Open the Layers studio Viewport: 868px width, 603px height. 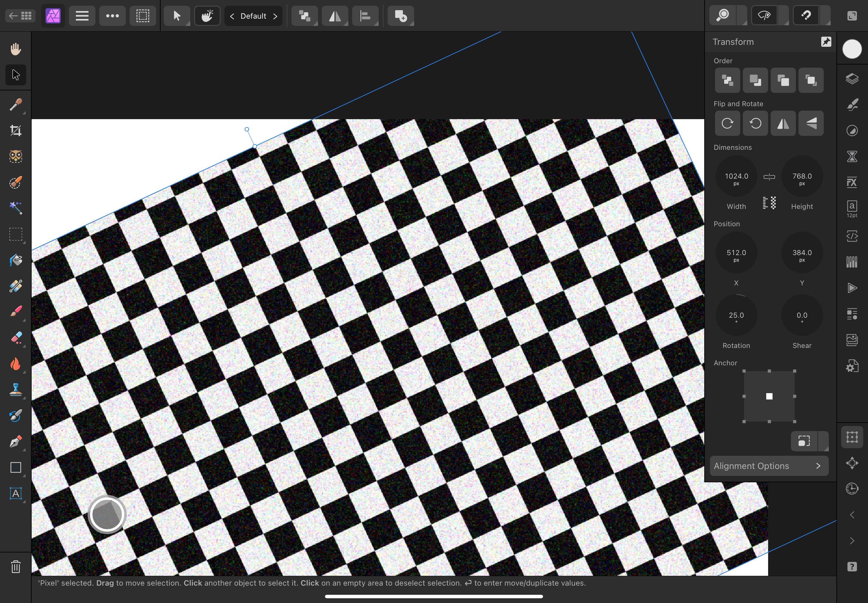coord(852,79)
